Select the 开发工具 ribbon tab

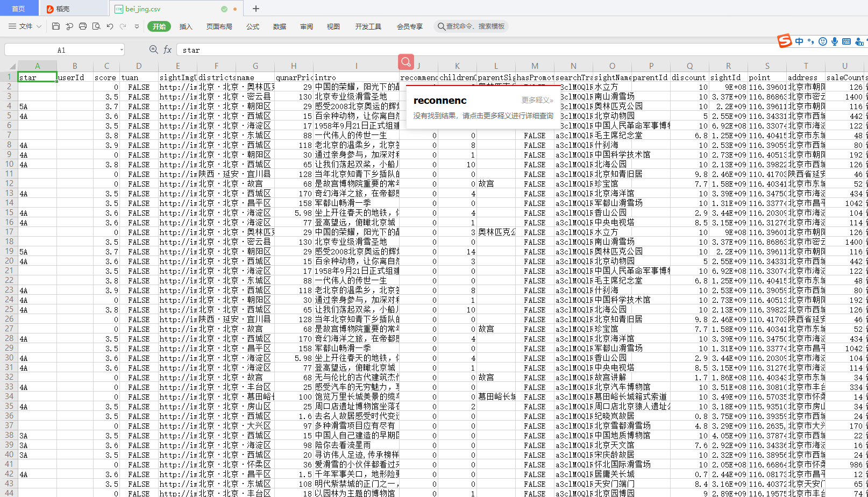(368, 26)
